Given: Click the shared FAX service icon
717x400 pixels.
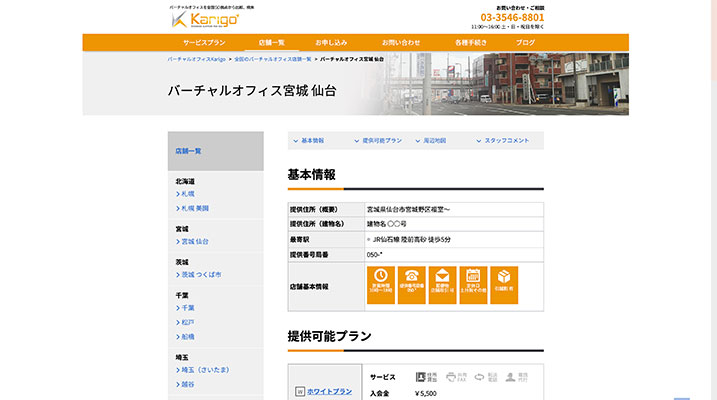Looking at the screenshot, I should coord(456,377).
